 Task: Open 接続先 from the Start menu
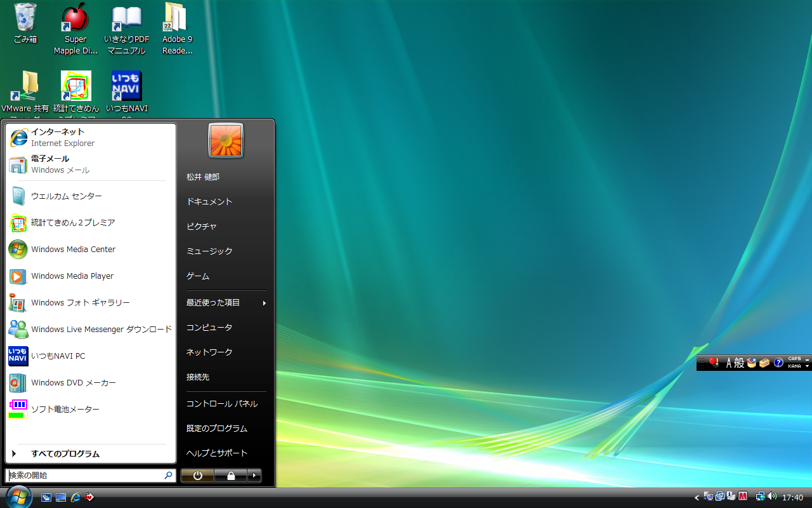pos(226,377)
